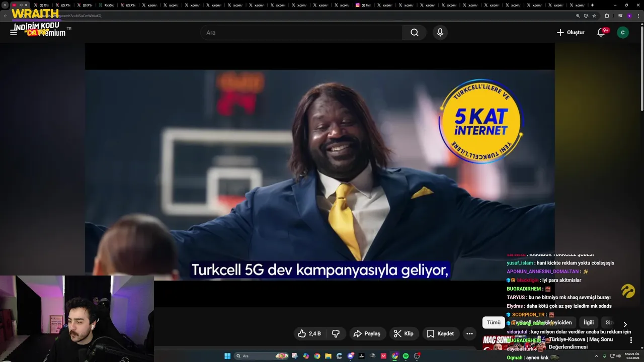Like the video with thumbs up
The image size is (644, 362).
[x=310, y=333]
